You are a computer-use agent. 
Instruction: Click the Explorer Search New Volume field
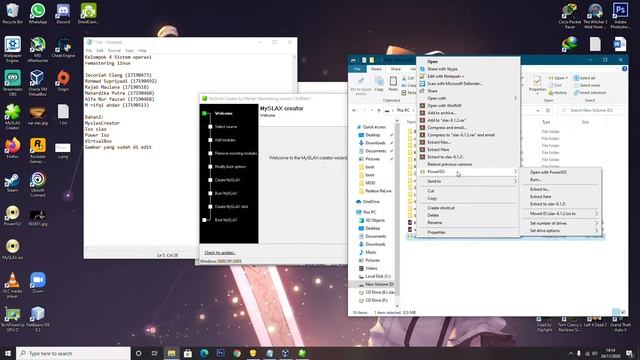click(592, 110)
